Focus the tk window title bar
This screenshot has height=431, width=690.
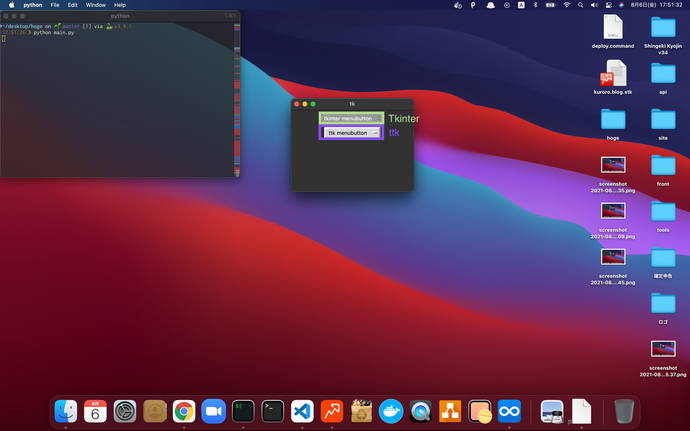[352, 104]
